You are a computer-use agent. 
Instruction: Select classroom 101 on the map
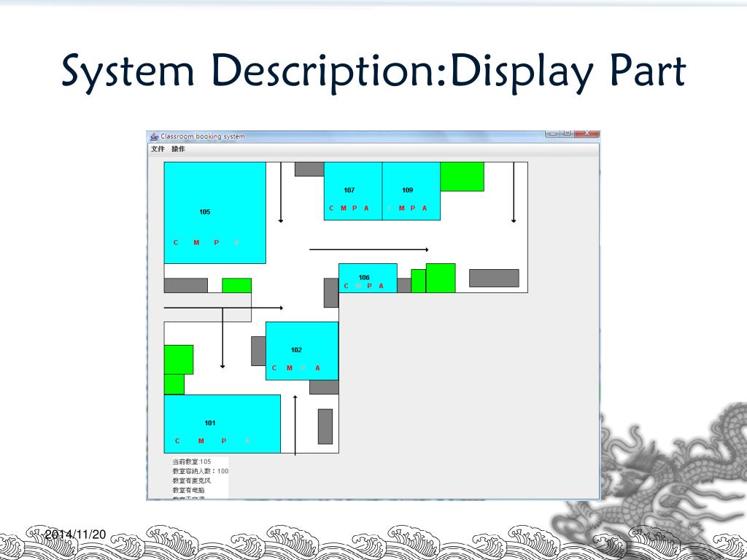pyautogui.click(x=222, y=424)
